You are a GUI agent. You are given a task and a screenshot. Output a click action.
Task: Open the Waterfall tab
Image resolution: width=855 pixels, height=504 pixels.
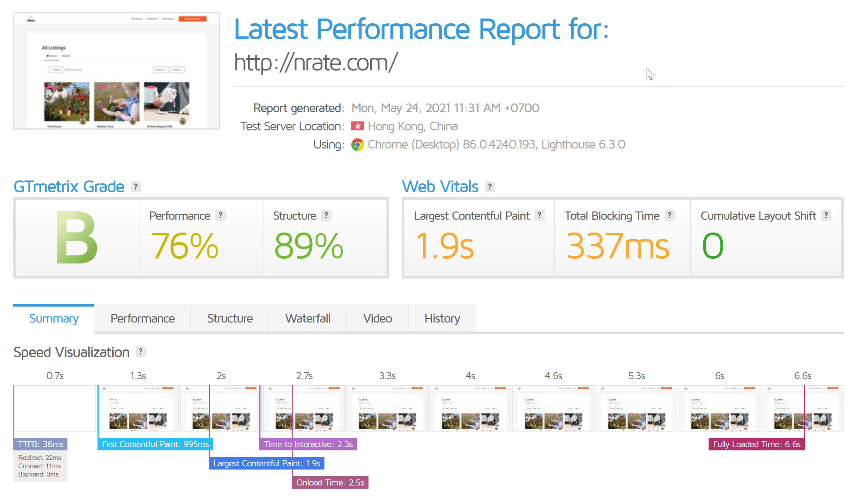tap(308, 318)
